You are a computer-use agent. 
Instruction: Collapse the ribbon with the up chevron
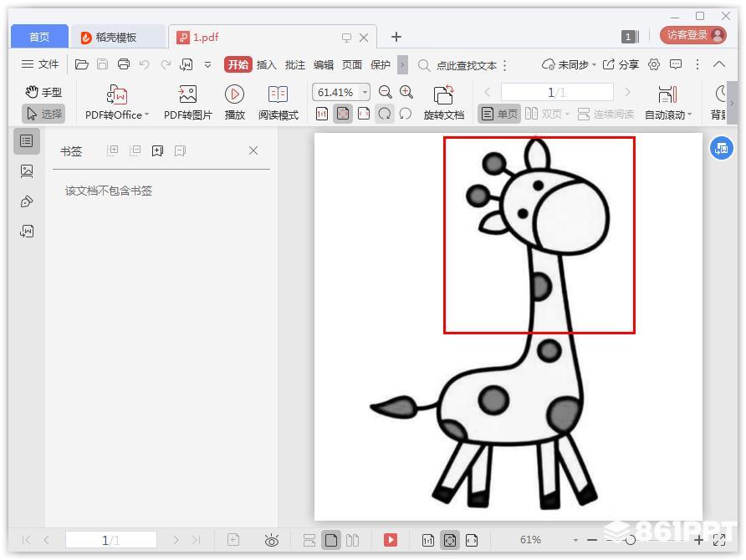click(719, 64)
